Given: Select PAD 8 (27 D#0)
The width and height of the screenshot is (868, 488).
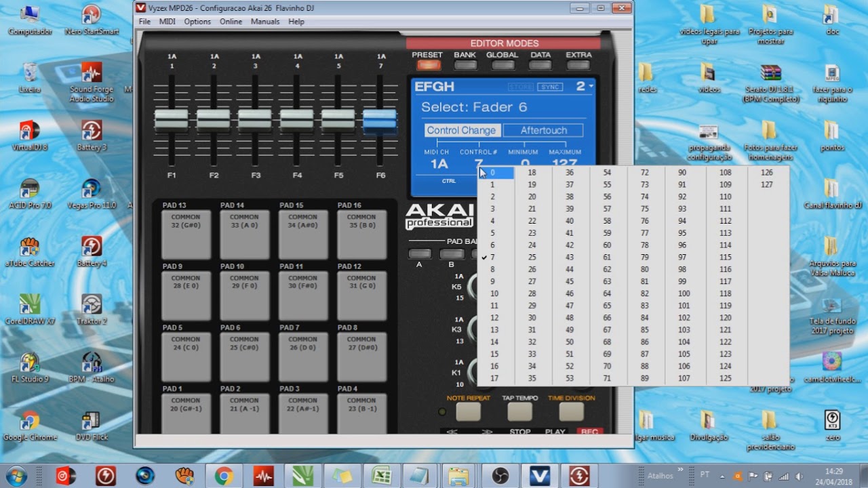Looking at the screenshot, I should tap(361, 357).
